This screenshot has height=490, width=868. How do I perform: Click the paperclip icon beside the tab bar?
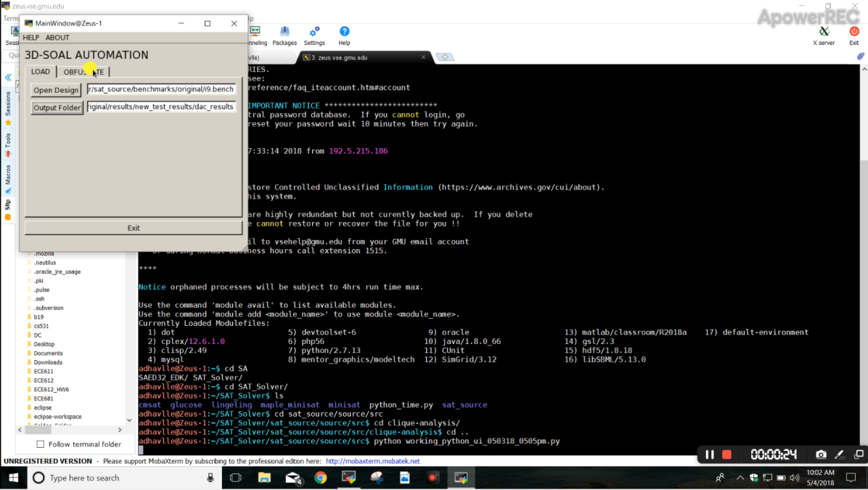tap(860, 57)
